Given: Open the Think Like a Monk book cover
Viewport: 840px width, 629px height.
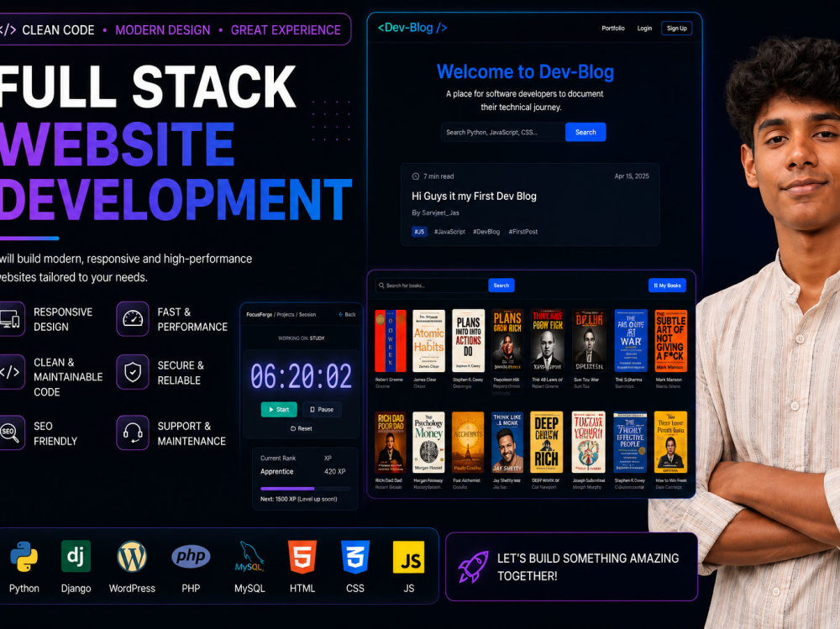Looking at the screenshot, I should [507, 442].
